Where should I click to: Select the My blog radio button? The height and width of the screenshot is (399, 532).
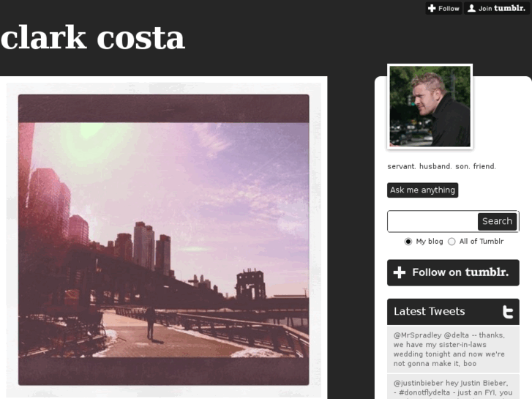tap(408, 242)
